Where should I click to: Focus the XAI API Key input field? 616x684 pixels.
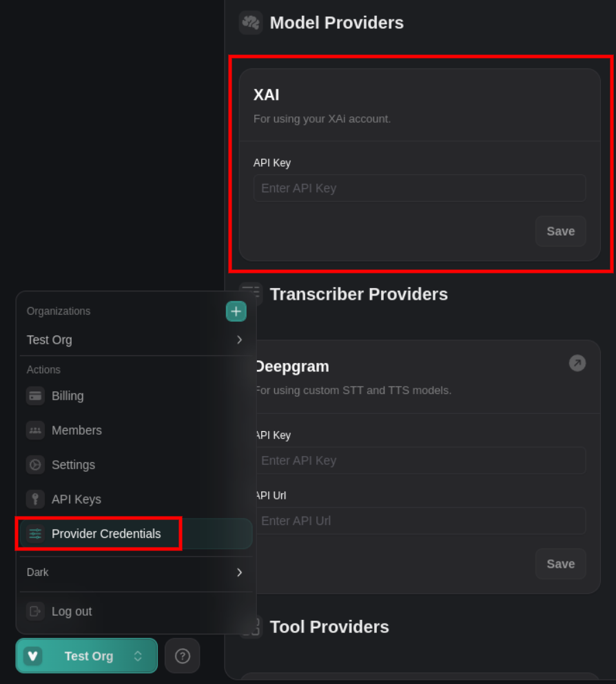pyautogui.click(x=420, y=188)
